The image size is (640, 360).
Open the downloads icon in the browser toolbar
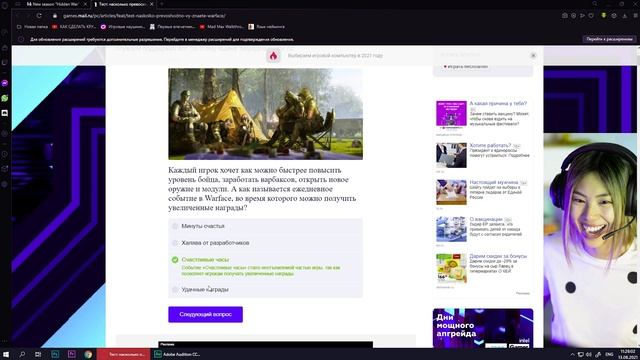pyautogui.click(x=624, y=16)
